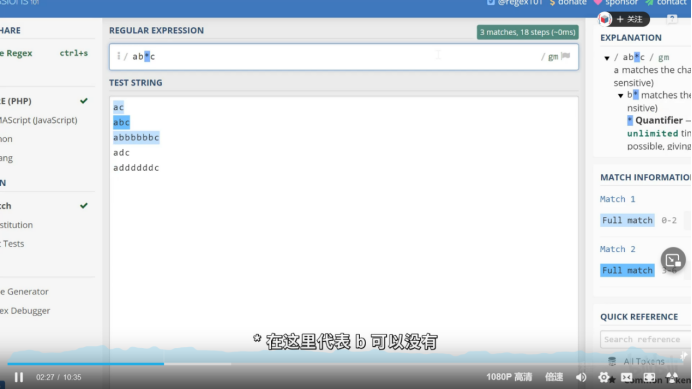The width and height of the screenshot is (692, 389).
Task: Open the 1080P 高清 quality selector
Action: tap(509, 377)
